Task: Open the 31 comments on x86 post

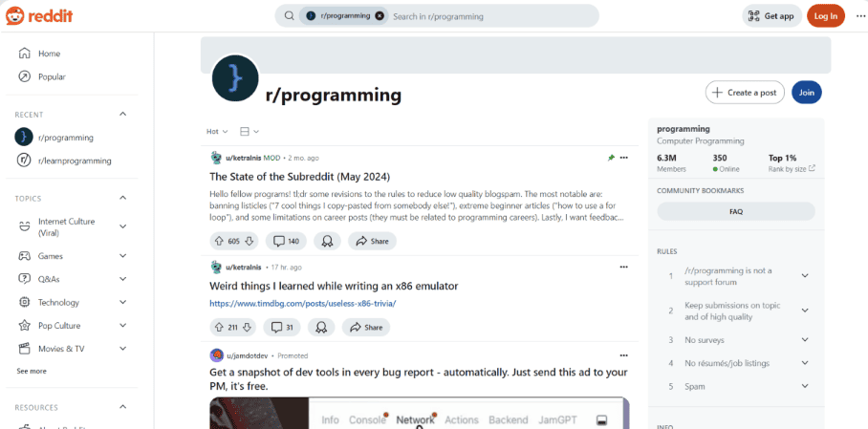Action: coord(282,327)
